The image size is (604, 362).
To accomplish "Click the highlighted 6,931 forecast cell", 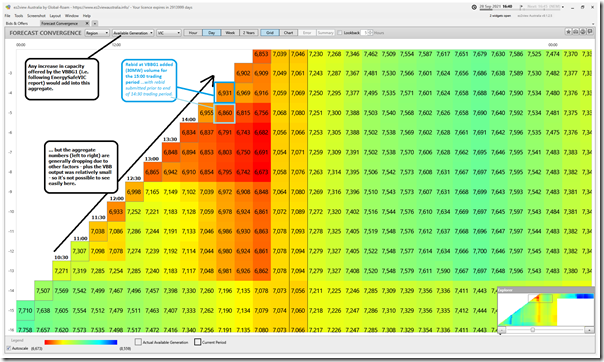I will point(225,93).
